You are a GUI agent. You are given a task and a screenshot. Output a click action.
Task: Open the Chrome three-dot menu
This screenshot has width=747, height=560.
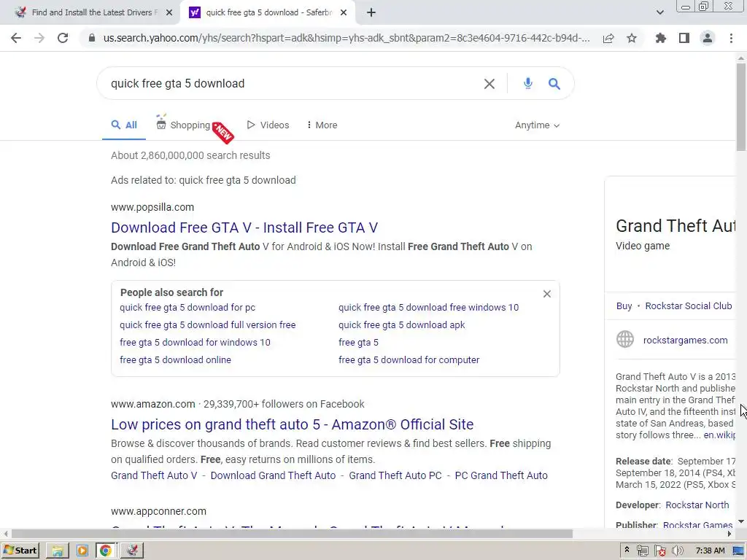pos(731,38)
